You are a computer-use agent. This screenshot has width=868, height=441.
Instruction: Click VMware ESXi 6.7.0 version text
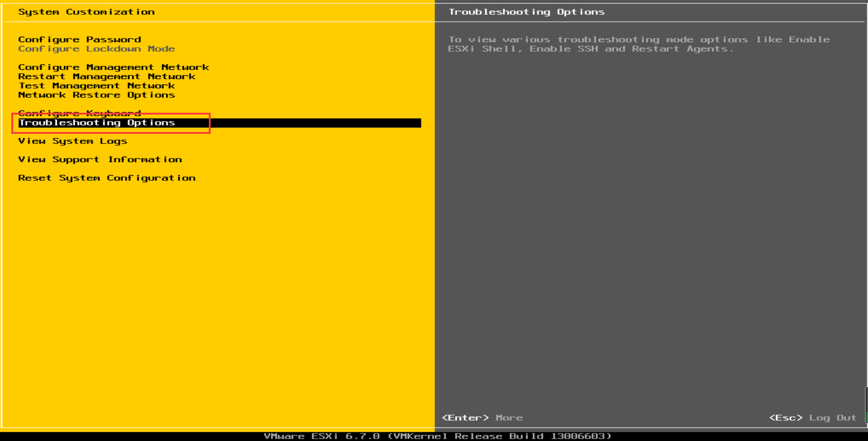point(437,436)
